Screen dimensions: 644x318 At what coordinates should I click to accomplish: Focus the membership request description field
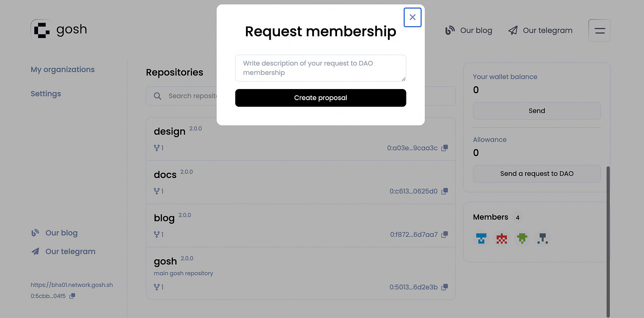[320, 68]
